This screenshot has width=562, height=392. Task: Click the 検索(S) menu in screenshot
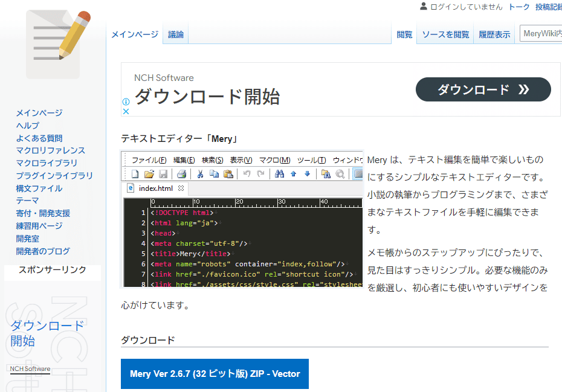coord(212,160)
